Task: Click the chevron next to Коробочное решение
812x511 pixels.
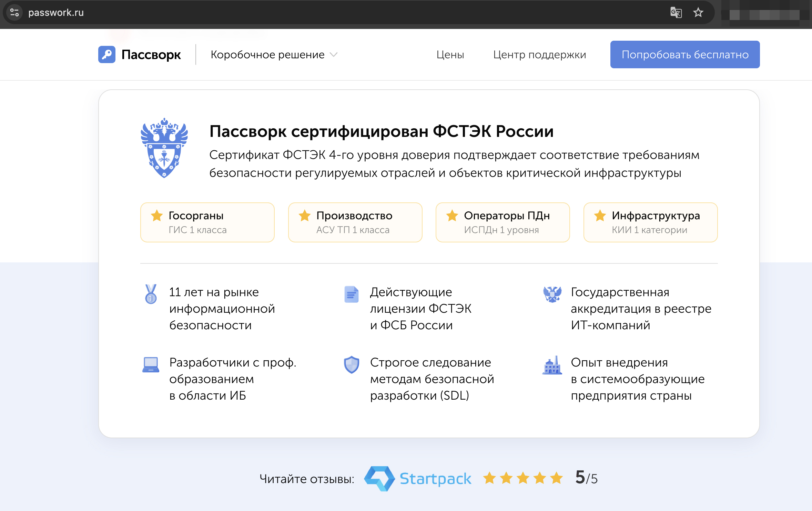Action: coord(334,55)
